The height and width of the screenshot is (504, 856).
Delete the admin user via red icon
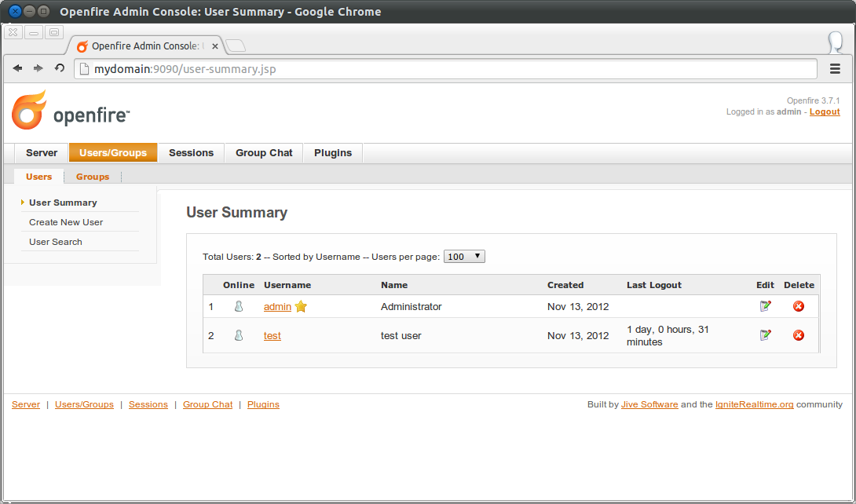coord(798,306)
